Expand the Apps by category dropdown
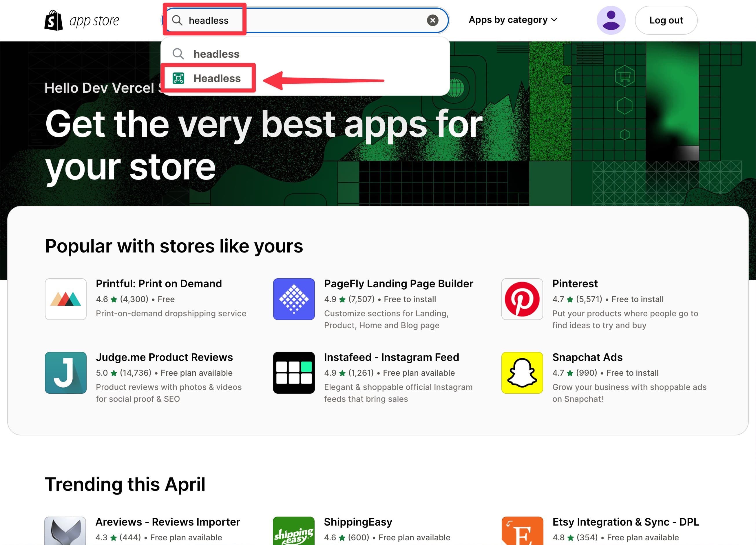Screen dimensions: 756x545 pos(513,20)
